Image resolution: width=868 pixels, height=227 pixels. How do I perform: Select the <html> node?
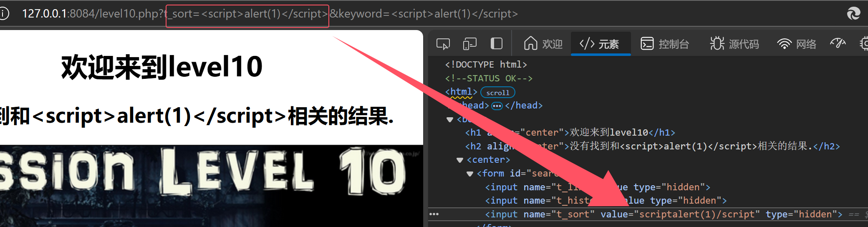coord(461,92)
